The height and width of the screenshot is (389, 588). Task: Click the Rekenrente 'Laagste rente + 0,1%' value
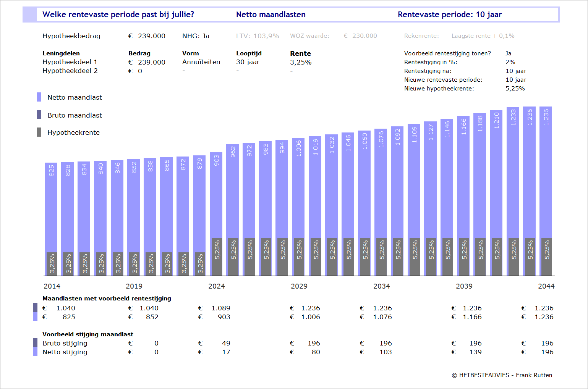click(x=483, y=36)
